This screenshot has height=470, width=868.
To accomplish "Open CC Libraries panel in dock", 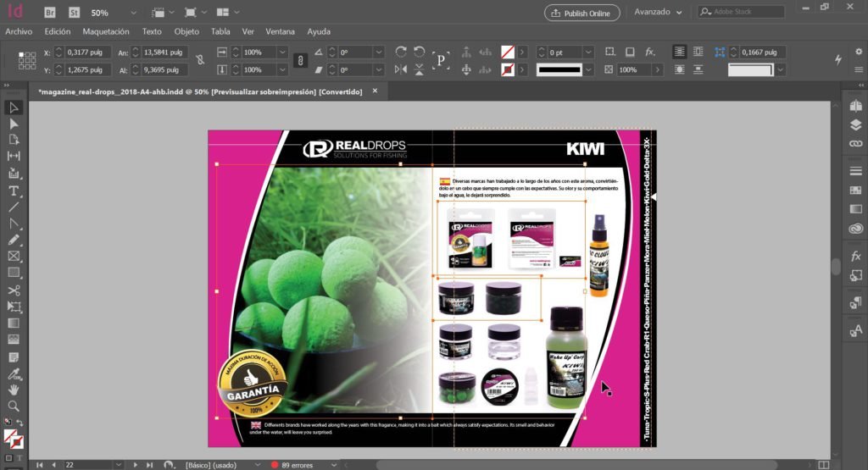I will pyautogui.click(x=856, y=229).
